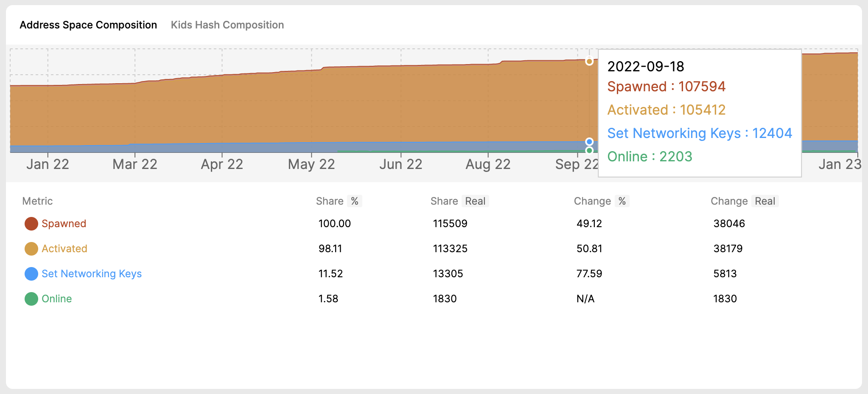Click the Jun 22 axis label
The width and height of the screenshot is (868, 394).
click(x=401, y=164)
